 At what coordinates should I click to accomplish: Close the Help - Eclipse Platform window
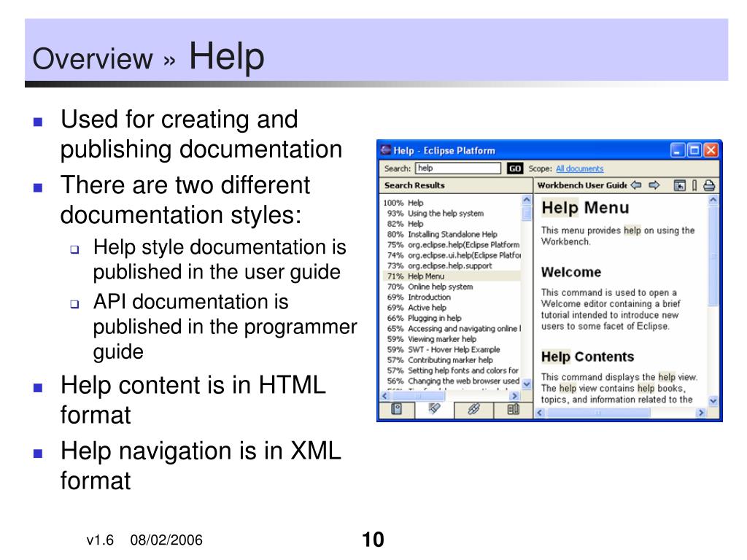click(x=711, y=150)
